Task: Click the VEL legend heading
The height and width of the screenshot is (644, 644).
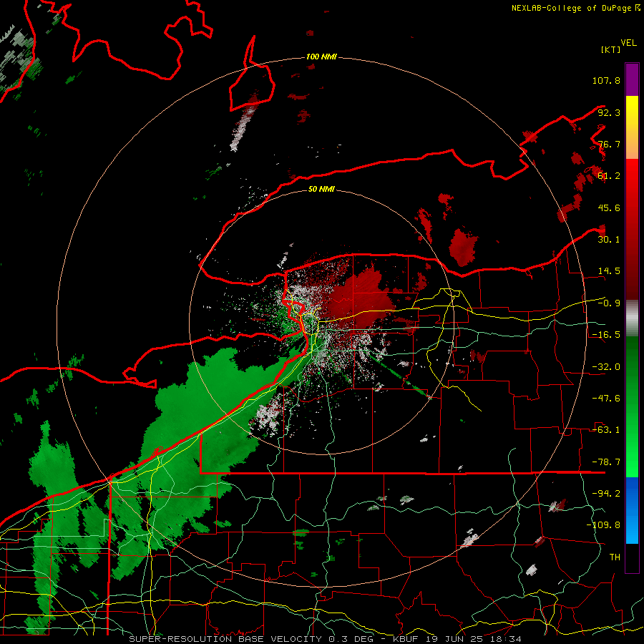Action: pos(628,43)
